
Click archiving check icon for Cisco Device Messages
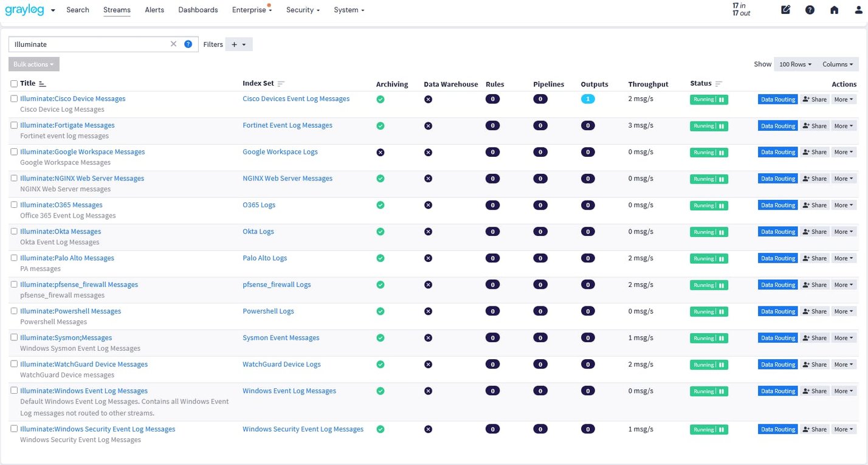(x=381, y=99)
